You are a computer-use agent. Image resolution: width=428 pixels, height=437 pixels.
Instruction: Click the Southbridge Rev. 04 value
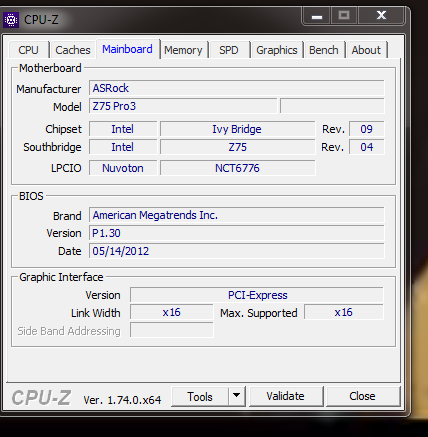[367, 147]
